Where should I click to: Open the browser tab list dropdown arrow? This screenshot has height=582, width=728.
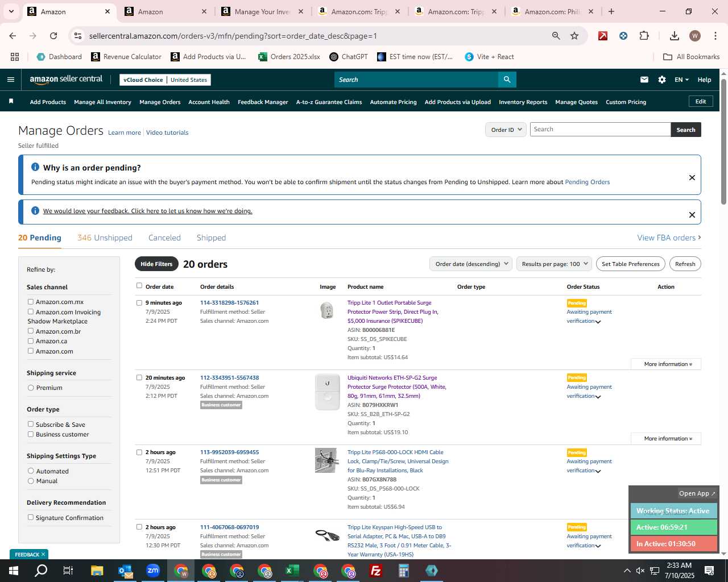[x=11, y=11]
